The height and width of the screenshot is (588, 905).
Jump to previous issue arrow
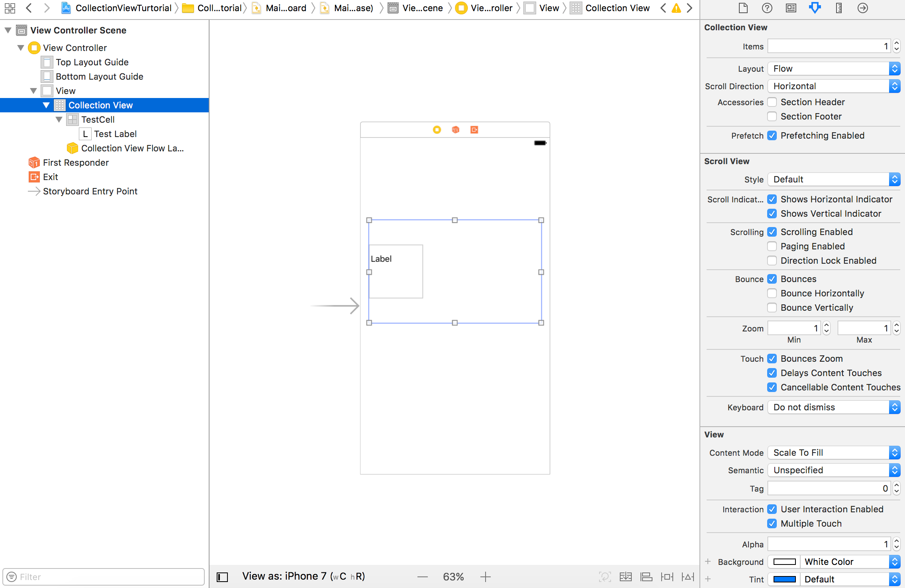[663, 8]
